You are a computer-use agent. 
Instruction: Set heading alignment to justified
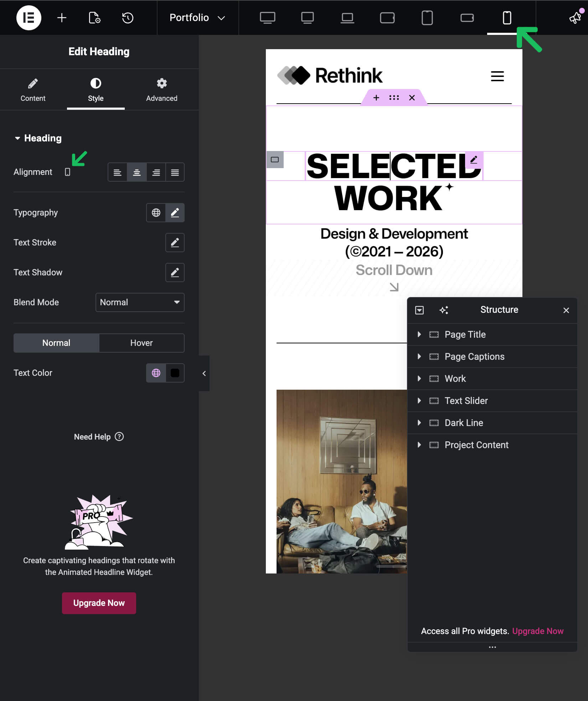click(175, 172)
